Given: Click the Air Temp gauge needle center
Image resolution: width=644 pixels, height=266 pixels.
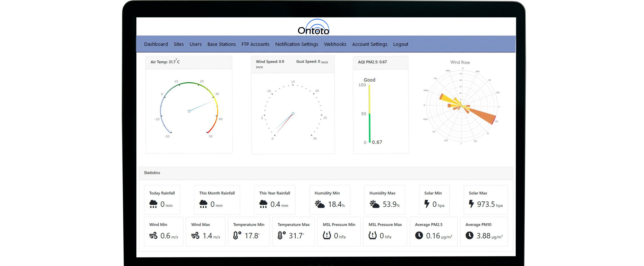Looking at the screenshot, I should [x=189, y=111].
